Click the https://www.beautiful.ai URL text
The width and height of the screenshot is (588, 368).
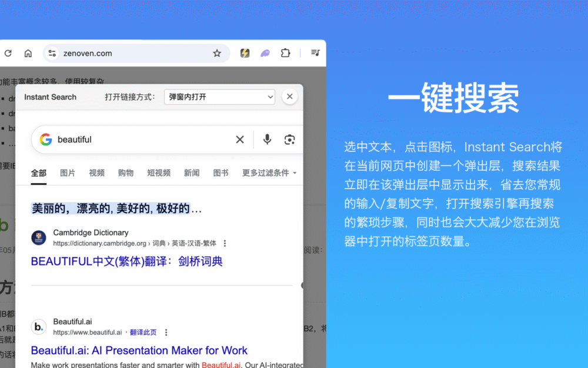[x=88, y=332]
